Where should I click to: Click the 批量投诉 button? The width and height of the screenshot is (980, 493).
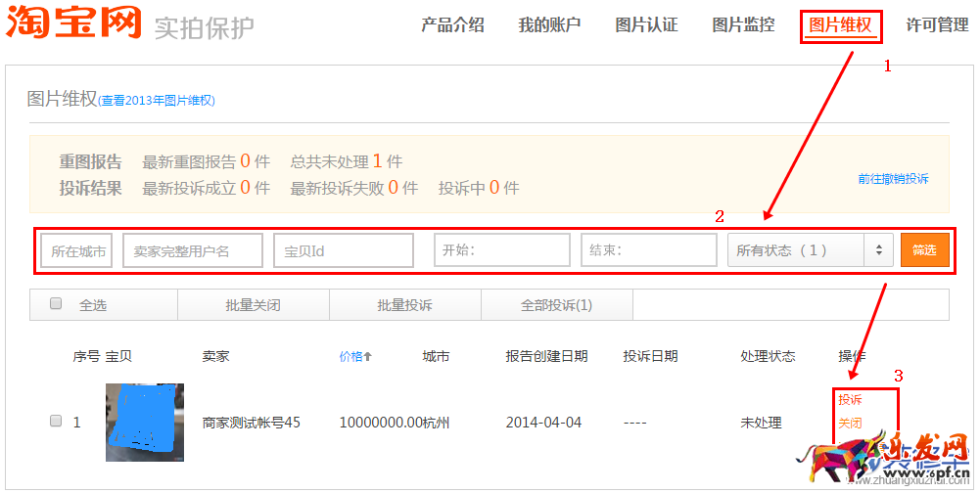404,305
